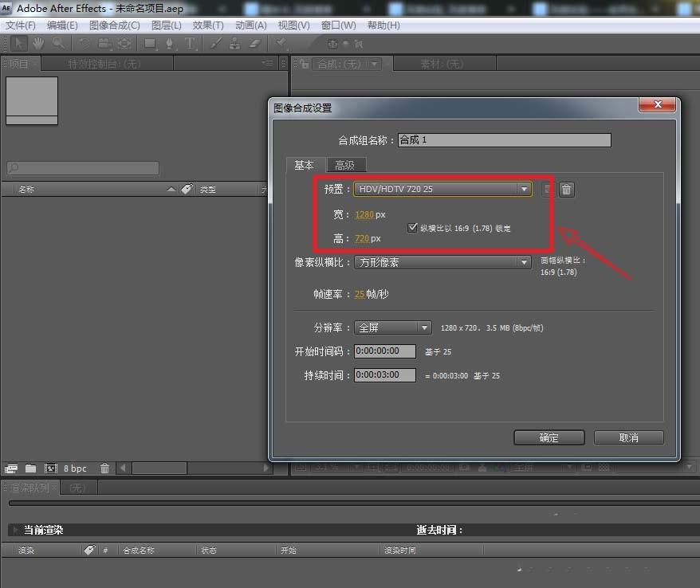Select the Clone Stamp tool
The image size is (700, 588).
236,43
